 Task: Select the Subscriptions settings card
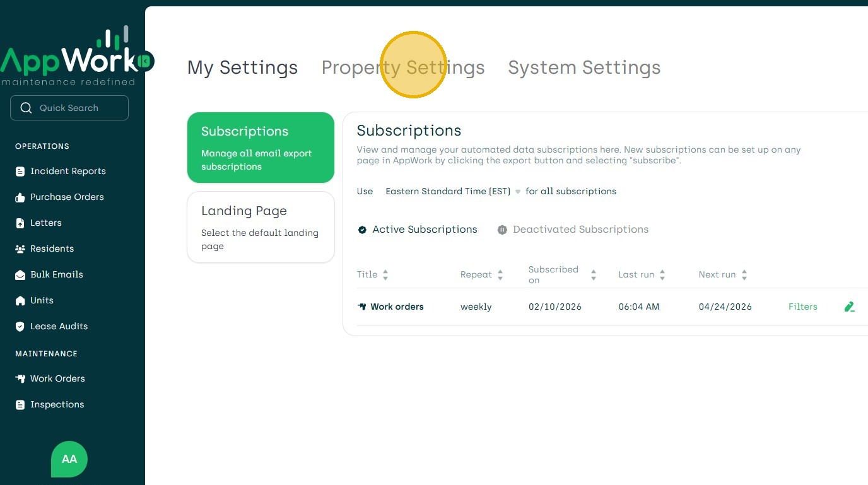[261, 148]
